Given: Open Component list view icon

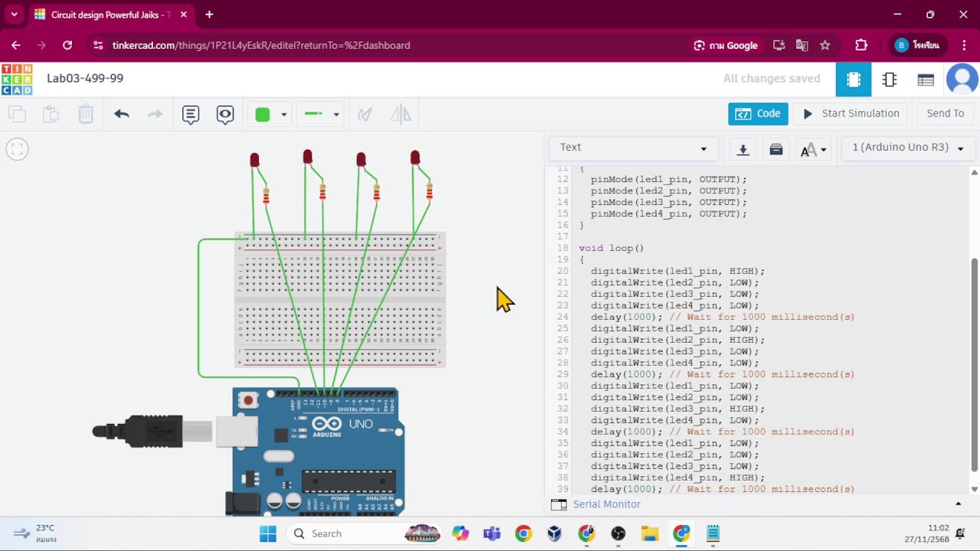Looking at the screenshot, I should pyautogui.click(x=926, y=80).
